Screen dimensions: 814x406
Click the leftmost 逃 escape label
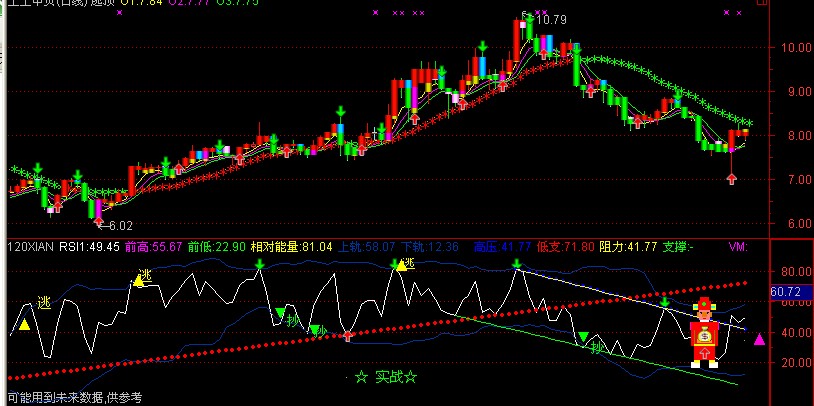point(43,302)
